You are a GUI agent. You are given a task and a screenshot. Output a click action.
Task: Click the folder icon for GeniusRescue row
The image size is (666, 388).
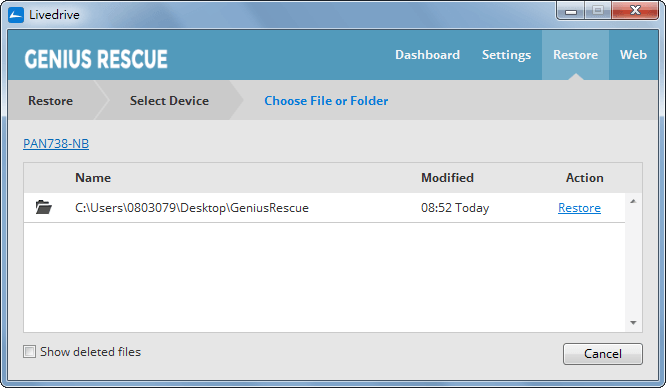(43, 207)
